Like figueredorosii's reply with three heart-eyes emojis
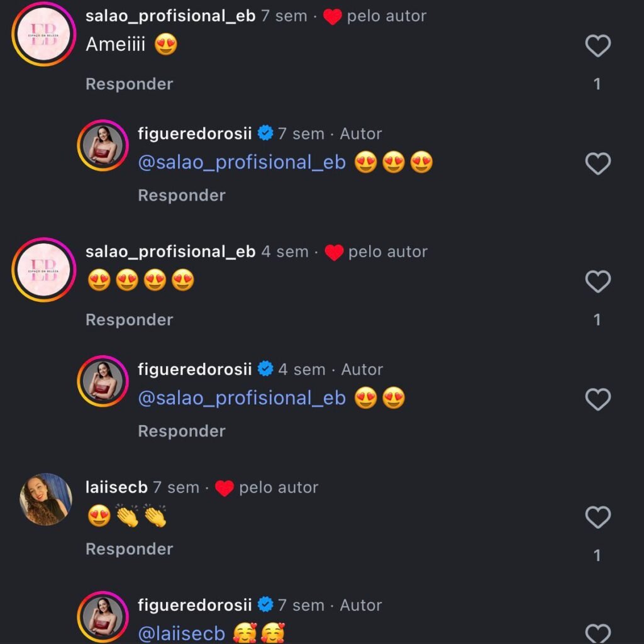Viewport: 644px width, 644px height. click(x=597, y=164)
